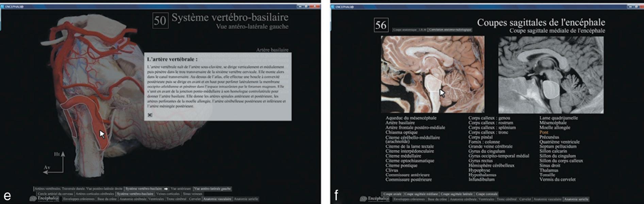Open Base du crâne in the right window

click(x=437, y=199)
